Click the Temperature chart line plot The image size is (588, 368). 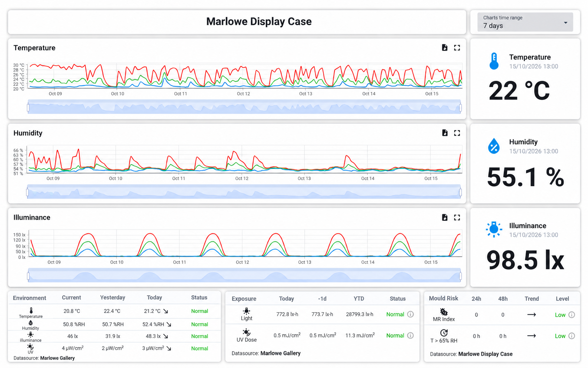point(245,76)
